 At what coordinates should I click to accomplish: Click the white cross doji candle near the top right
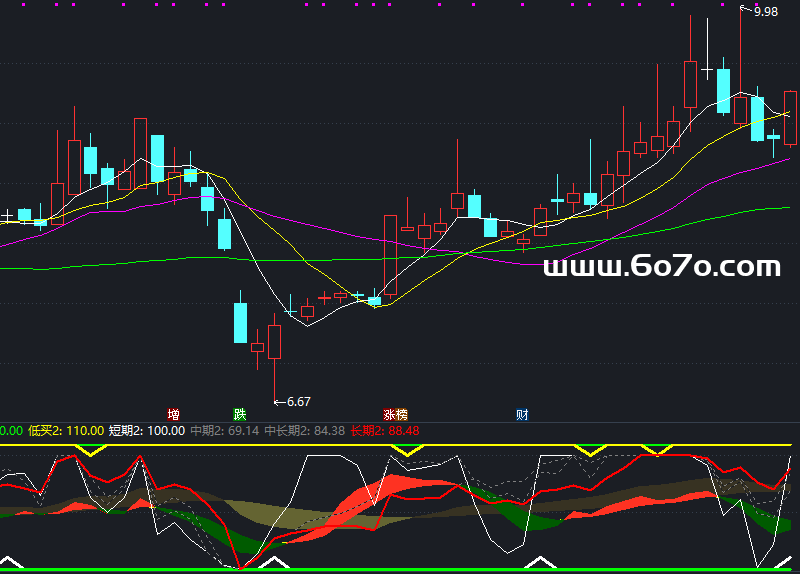tap(707, 70)
